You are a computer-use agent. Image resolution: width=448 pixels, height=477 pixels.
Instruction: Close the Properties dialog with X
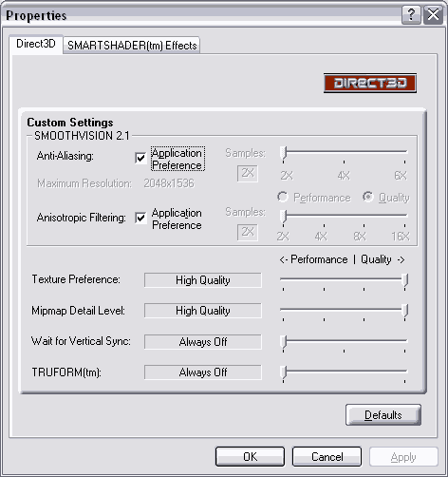click(x=433, y=14)
